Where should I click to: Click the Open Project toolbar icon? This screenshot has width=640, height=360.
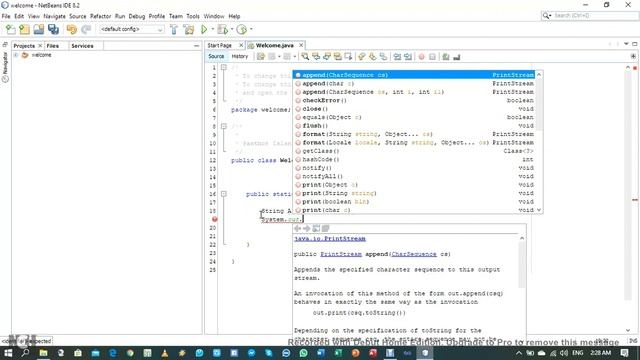[x=39, y=29]
